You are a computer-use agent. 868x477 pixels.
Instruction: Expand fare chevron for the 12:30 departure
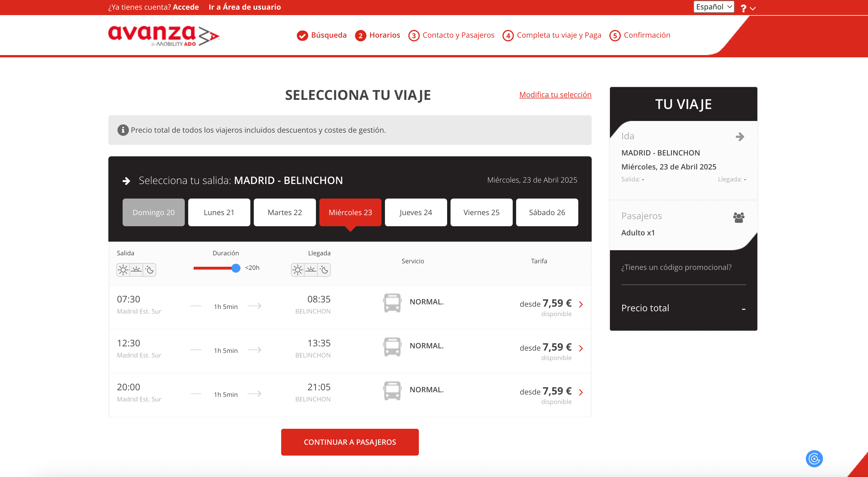point(581,348)
